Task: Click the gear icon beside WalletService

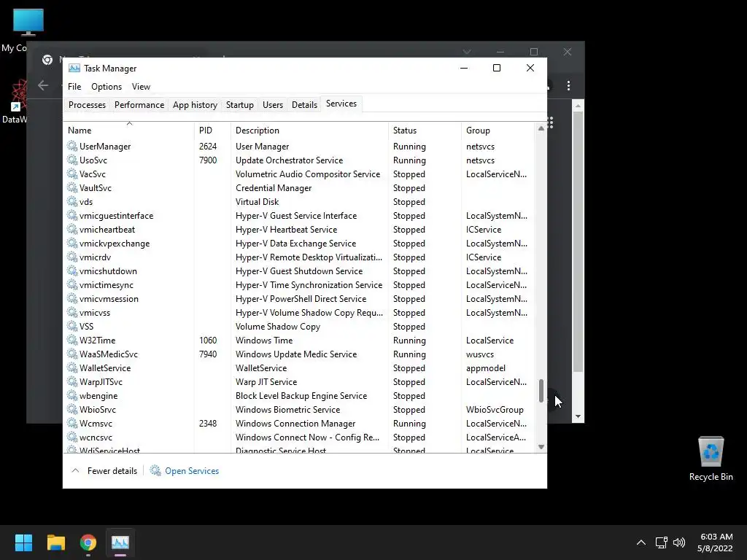Action: 72,367
